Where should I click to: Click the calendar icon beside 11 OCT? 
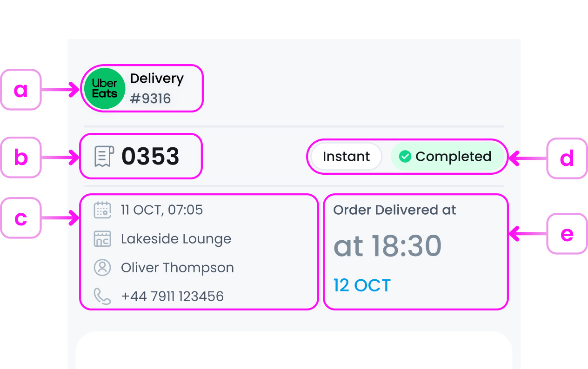click(102, 210)
